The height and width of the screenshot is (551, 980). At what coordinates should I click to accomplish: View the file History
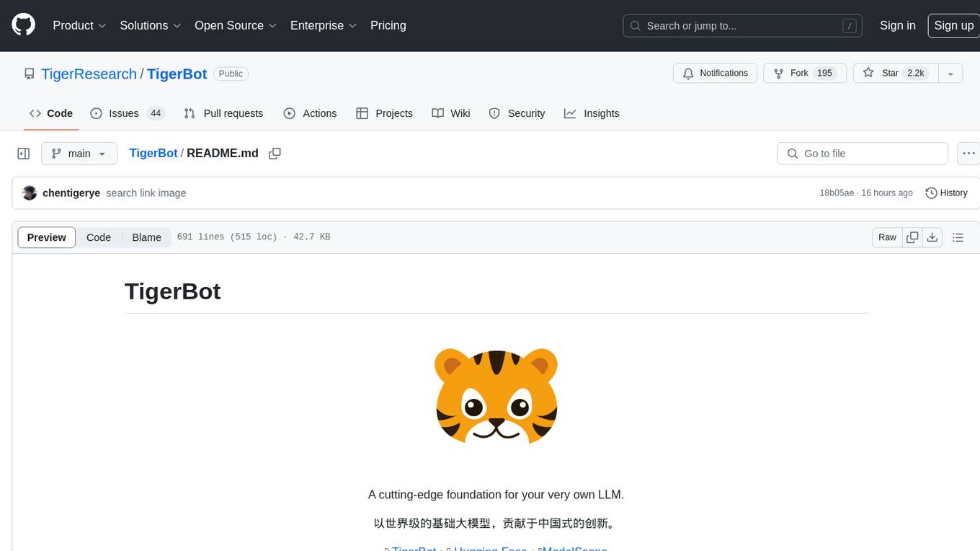(946, 193)
